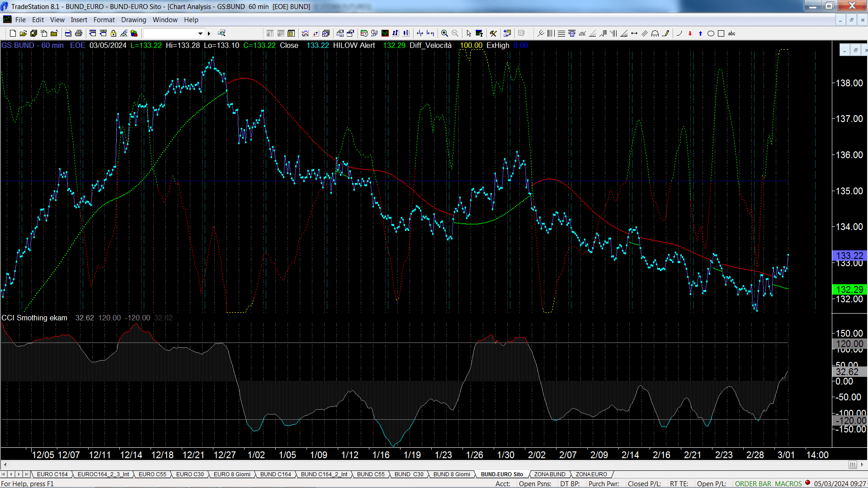Open the View menu
868x488 pixels.
click(x=57, y=19)
